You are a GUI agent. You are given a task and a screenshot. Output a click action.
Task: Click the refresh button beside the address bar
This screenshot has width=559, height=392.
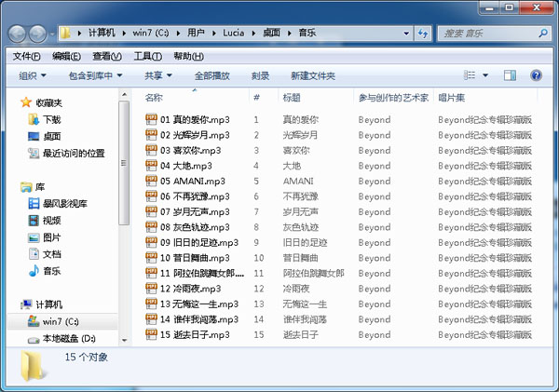[423, 34]
